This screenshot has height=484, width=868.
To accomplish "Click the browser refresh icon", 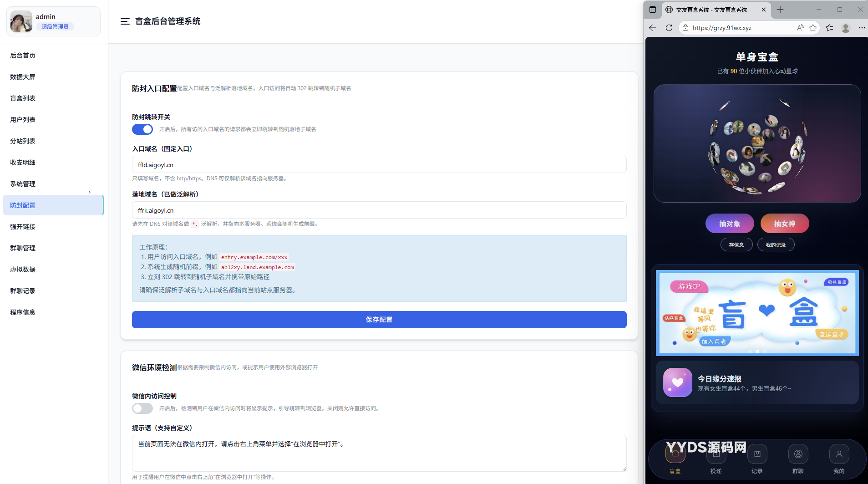I will pyautogui.click(x=669, y=28).
